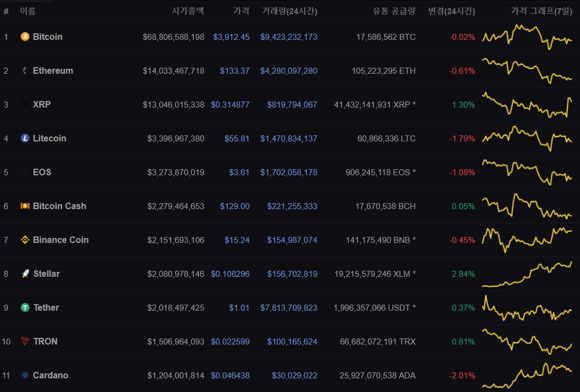This screenshot has width=580, height=392.
Task: Click the Stellar rocket logo icon
Action: (x=25, y=274)
